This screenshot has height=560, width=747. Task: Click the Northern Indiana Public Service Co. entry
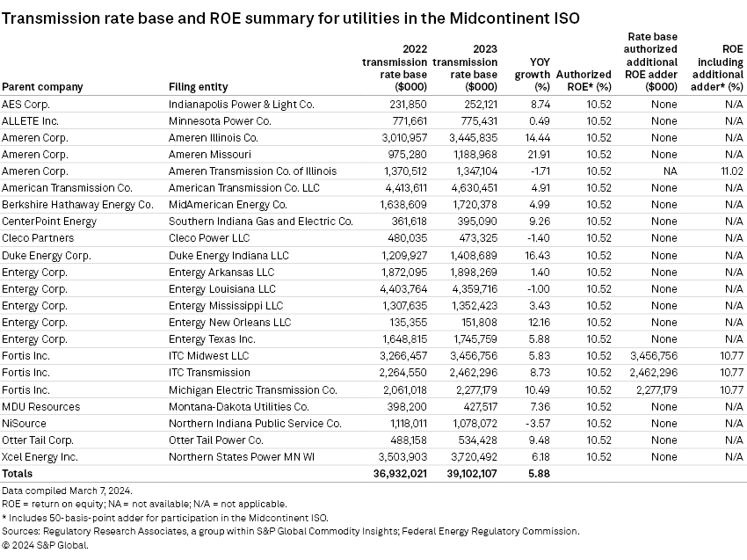[x=255, y=423]
